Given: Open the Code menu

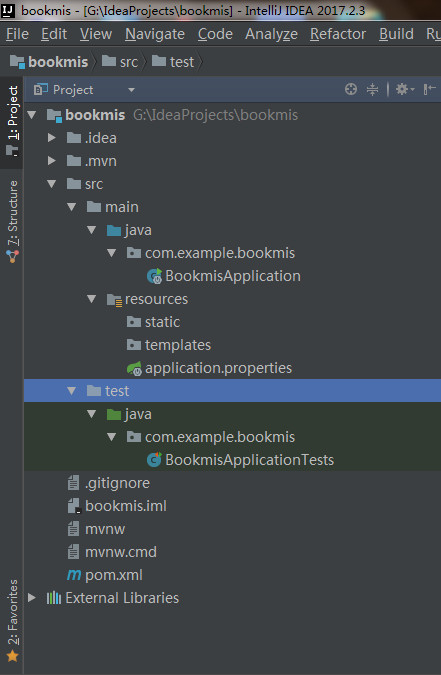Looking at the screenshot, I should coord(215,34).
